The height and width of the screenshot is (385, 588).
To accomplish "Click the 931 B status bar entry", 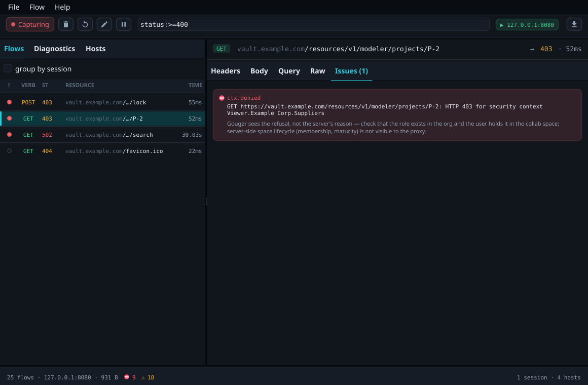I will pos(109,377).
